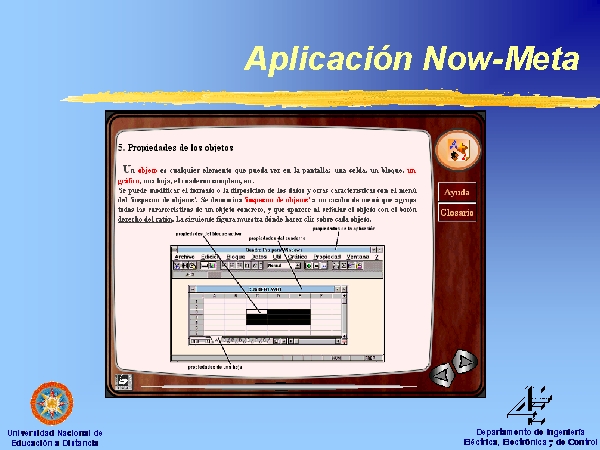Open the Archivo menu in embedded window
This screenshot has height=450, width=600.
pos(184,257)
